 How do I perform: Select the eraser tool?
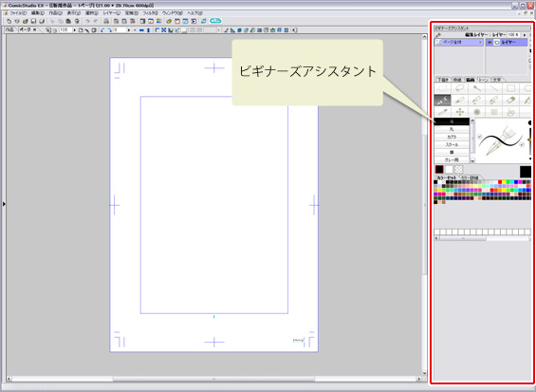(511, 101)
